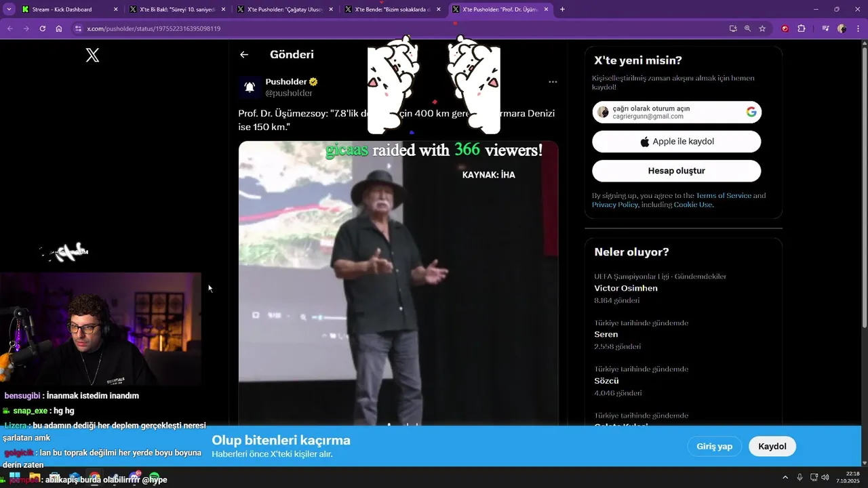Click the red extension icon in toolbar
The image size is (868, 488).
(785, 28)
